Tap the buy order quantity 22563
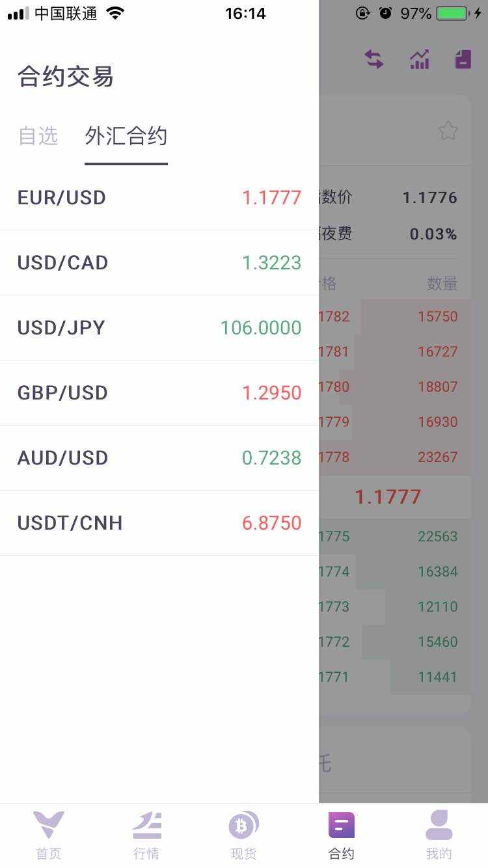This screenshot has width=488, height=868. tap(437, 537)
